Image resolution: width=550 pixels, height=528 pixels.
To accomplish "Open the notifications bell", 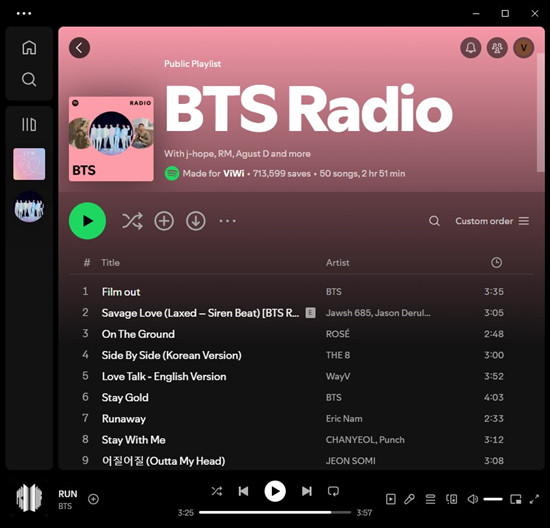I will 470,48.
